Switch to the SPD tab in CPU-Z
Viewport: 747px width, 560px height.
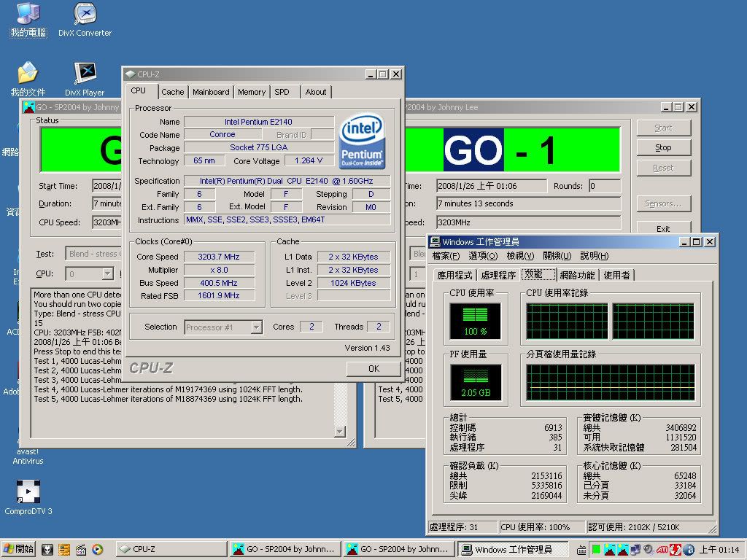pyautogui.click(x=282, y=92)
